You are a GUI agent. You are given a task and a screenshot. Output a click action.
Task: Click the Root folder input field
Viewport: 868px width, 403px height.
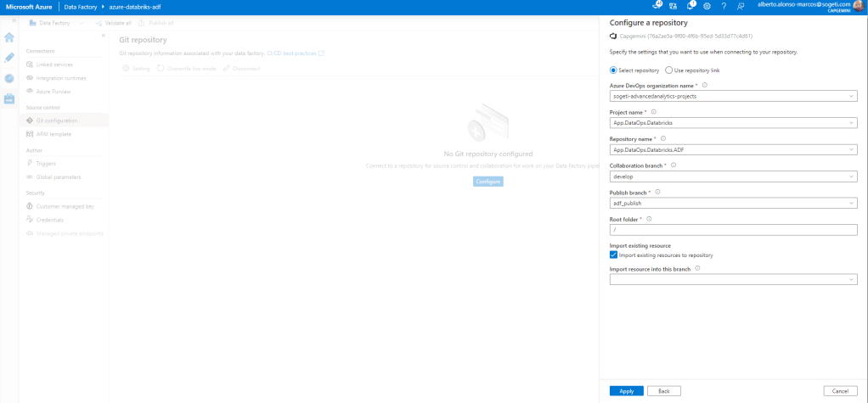tap(733, 230)
